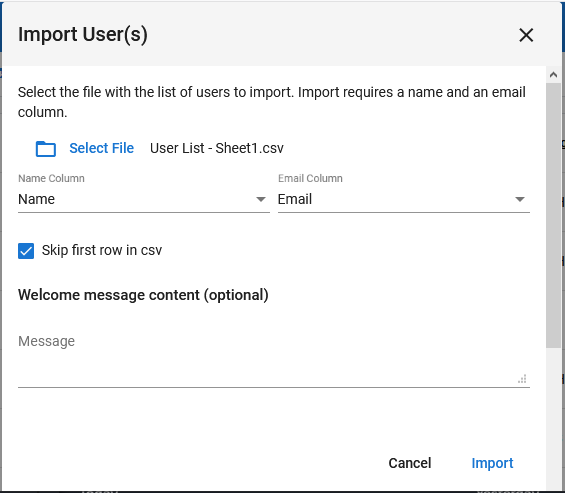This screenshot has width=565, height=493.
Task: Select the Name value in Name Column
Action: coord(36,199)
